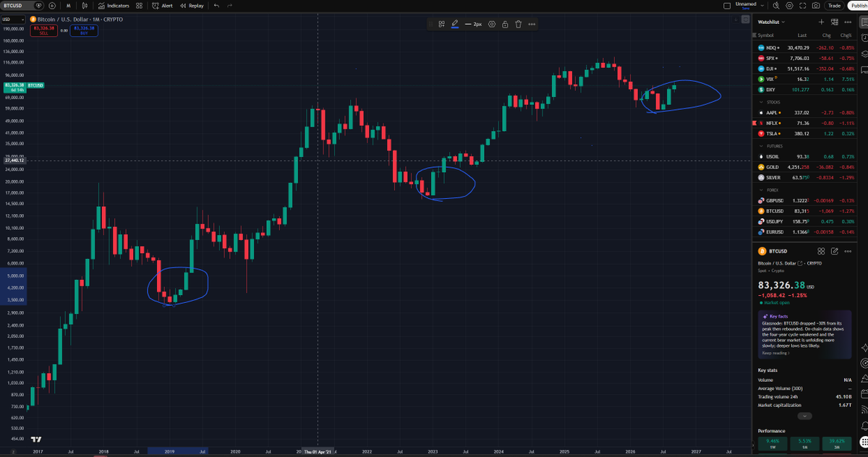Undo the last chart action
Screen dimensions: 868x457
tap(217, 5)
